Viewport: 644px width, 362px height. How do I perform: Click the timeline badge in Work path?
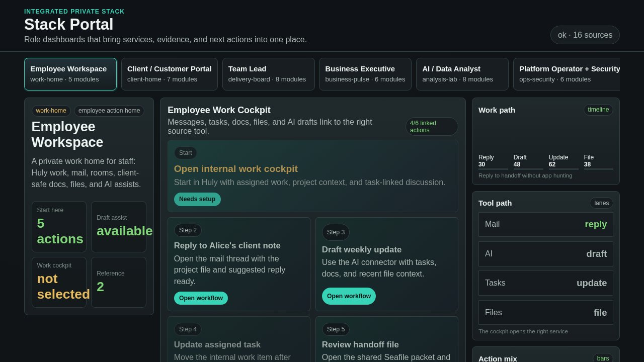pyautogui.click(x=598, y=110)
